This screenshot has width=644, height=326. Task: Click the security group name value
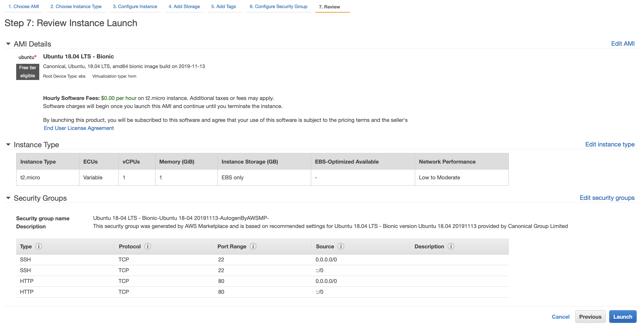[x=181, y=218]
